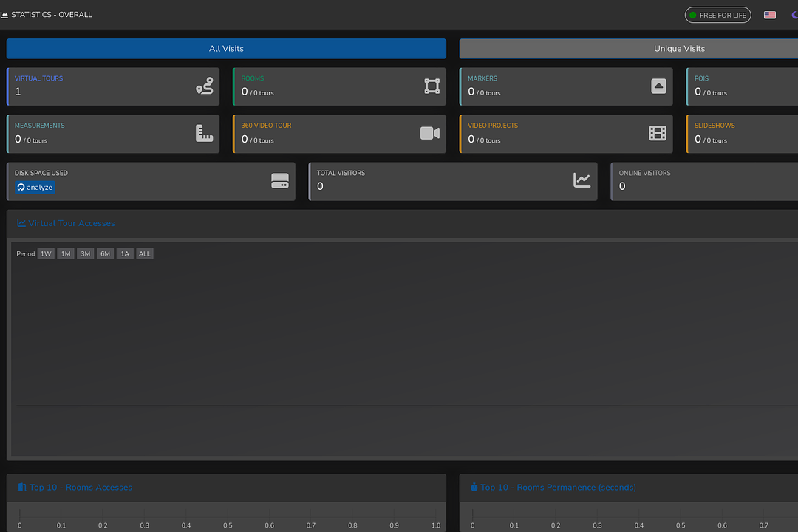Open the Virtual Tour Accesses heading

pyautogui.click(x=71, y=223)
